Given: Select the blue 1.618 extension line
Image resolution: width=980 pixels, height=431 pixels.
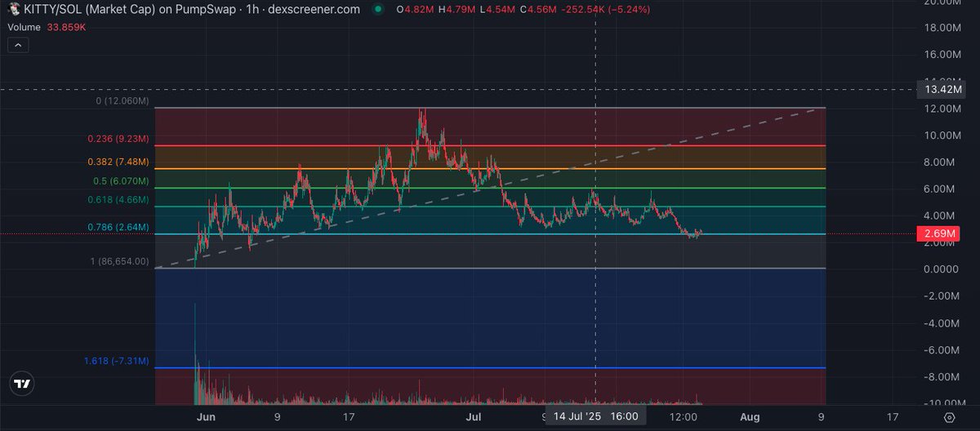Looking at the screenshot, I should (490, 368).
